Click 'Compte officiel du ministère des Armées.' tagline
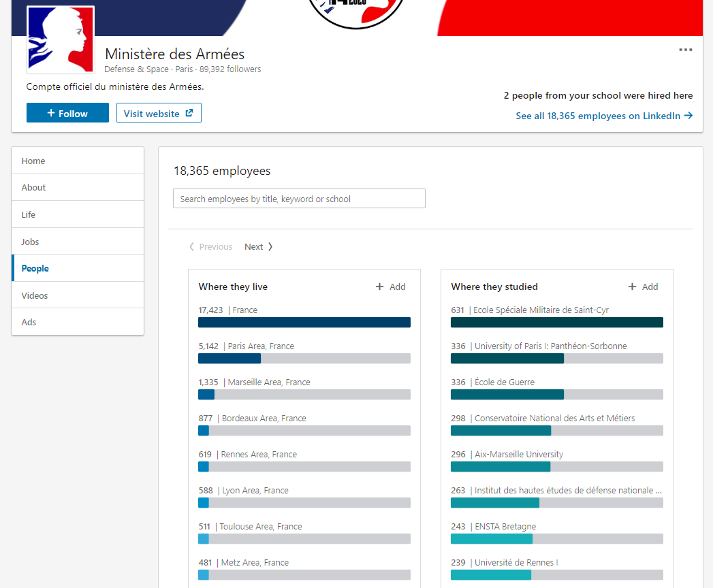The height and width of the screenshot is (588, 713). point(115,86)
